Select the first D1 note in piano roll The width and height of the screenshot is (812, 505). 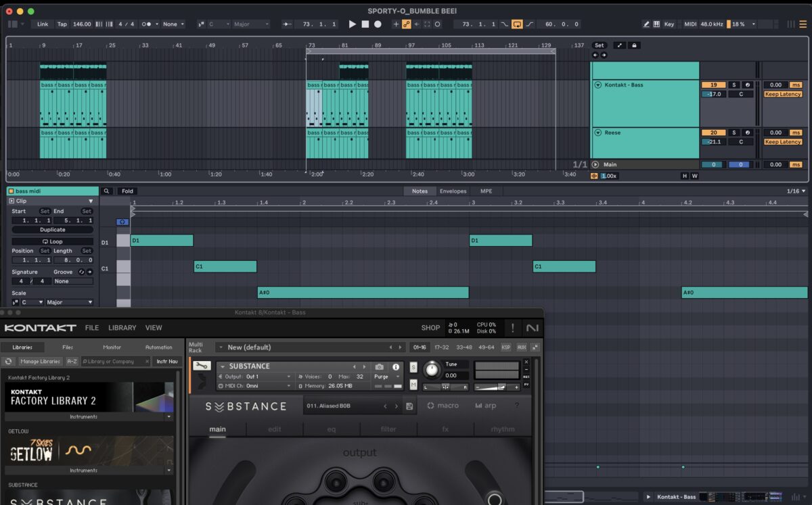coord(162,240)
